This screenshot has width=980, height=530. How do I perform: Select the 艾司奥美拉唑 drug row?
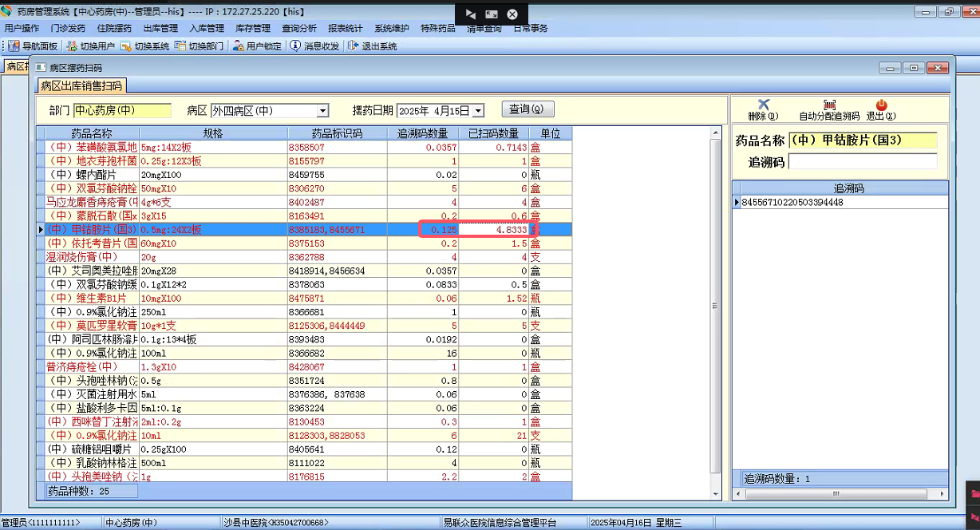[x=304, y=271]
